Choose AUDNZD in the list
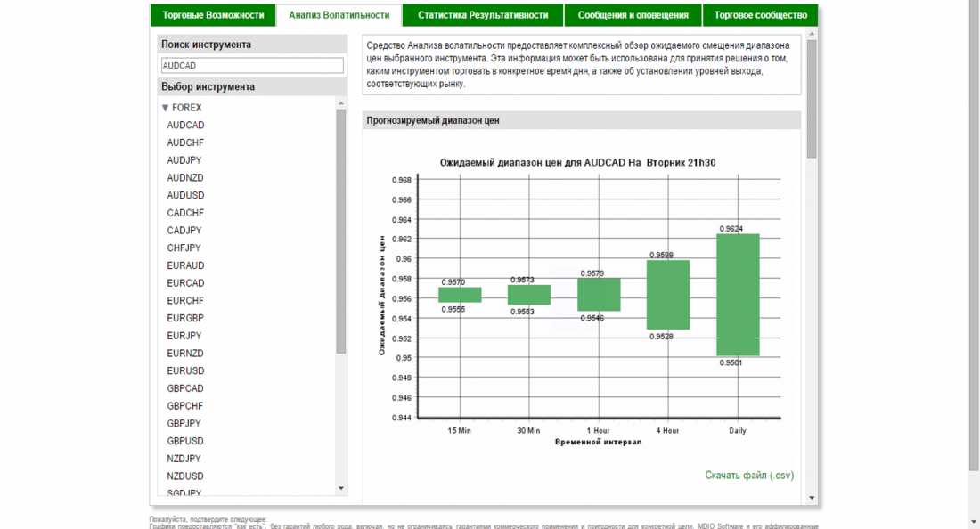 click(185, 178)
